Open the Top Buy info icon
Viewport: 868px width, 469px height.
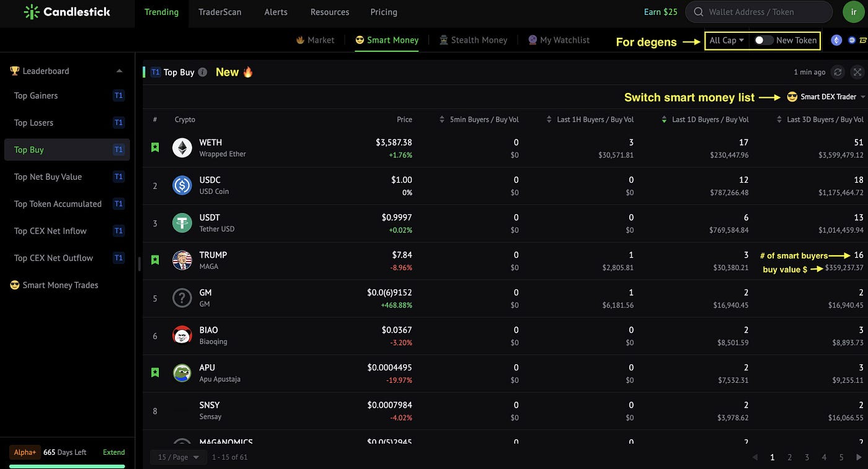click(203, 72)
